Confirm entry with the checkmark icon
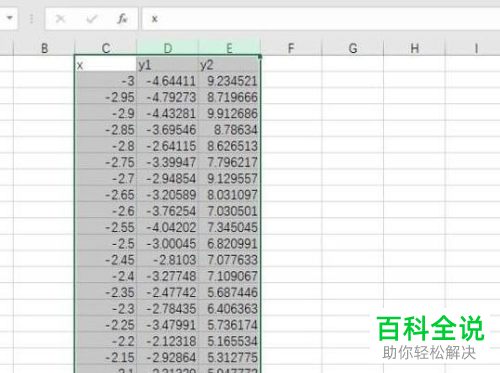 click(x=91, y=19)
